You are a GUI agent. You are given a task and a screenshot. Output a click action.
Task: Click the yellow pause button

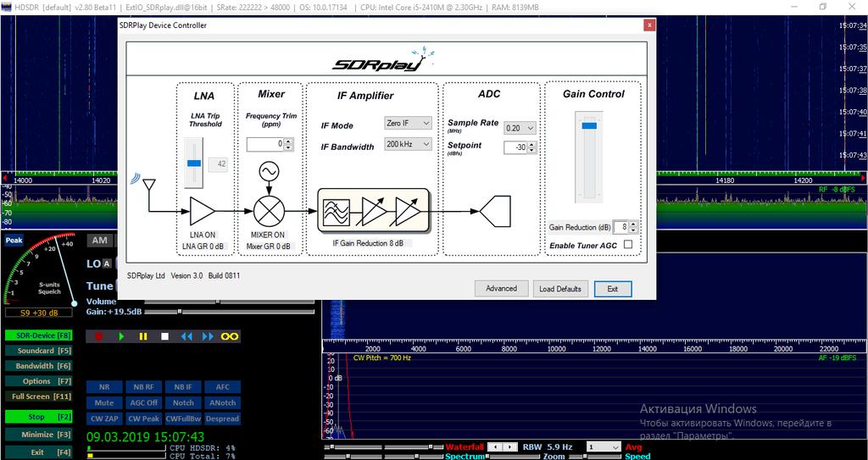pos(142,336)
